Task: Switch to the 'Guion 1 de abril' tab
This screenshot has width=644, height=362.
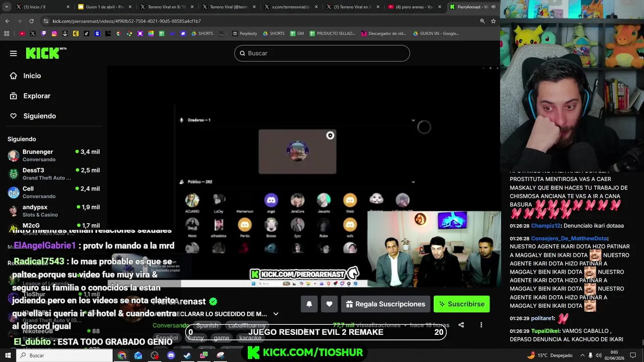Action: (x=105, y=7)
